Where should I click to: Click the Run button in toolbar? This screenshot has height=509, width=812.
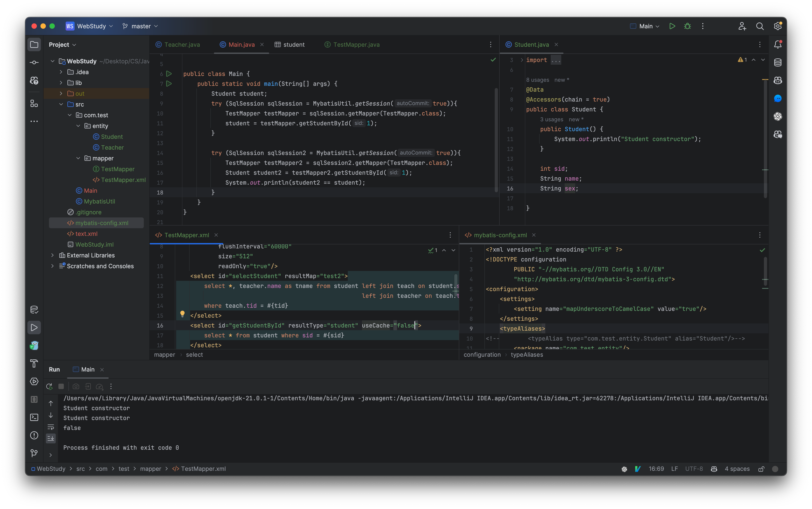672,26
